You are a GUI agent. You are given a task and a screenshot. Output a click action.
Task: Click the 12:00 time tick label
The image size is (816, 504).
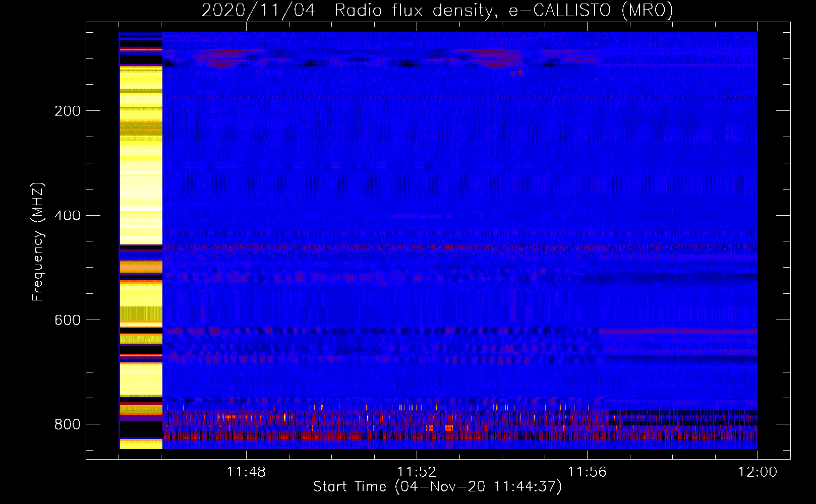[757, 472]
